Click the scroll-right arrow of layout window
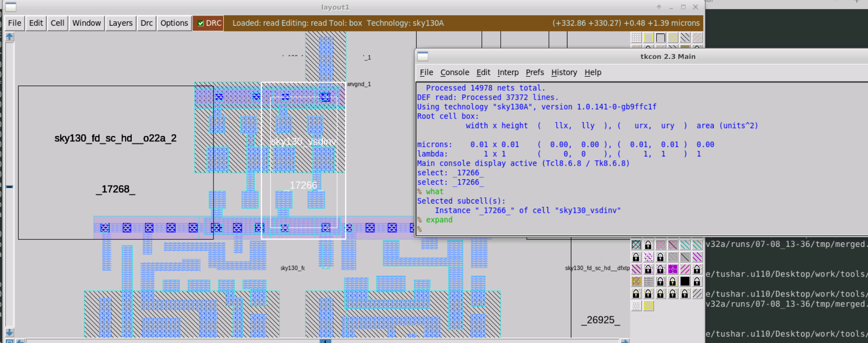 point(625,341)
